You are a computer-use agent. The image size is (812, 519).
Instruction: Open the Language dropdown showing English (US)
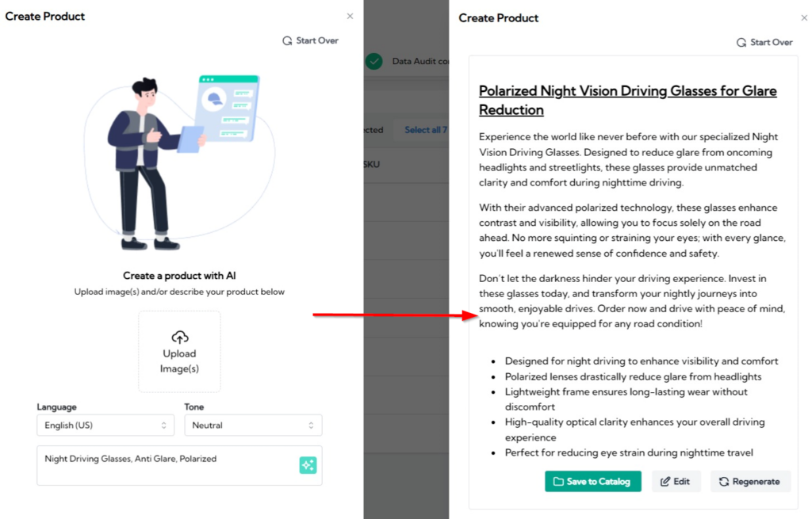pos(105,425)
